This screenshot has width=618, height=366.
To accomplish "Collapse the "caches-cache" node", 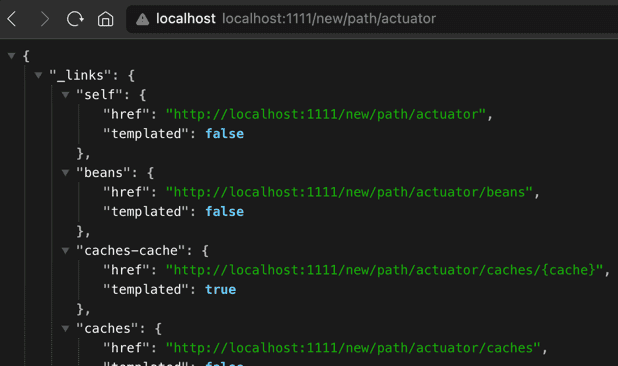I will coord(65,251).
